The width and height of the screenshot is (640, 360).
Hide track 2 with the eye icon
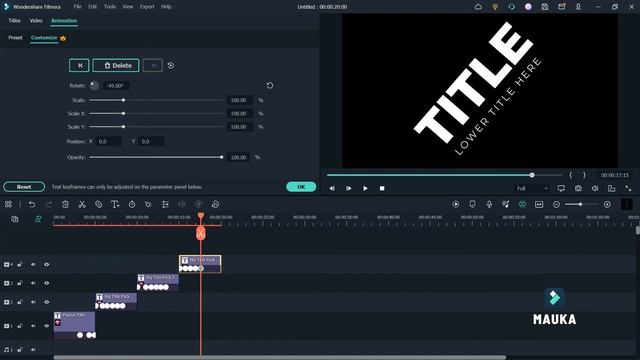click(47, 302)
